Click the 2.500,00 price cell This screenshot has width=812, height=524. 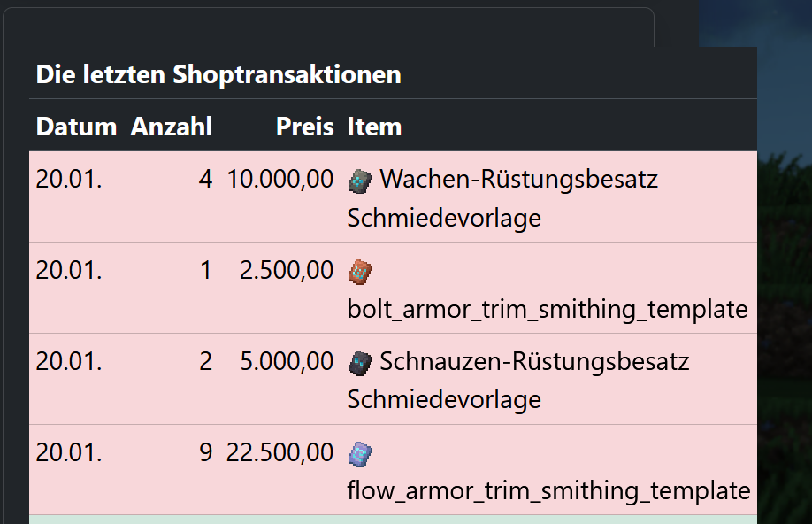click(287, 271)
